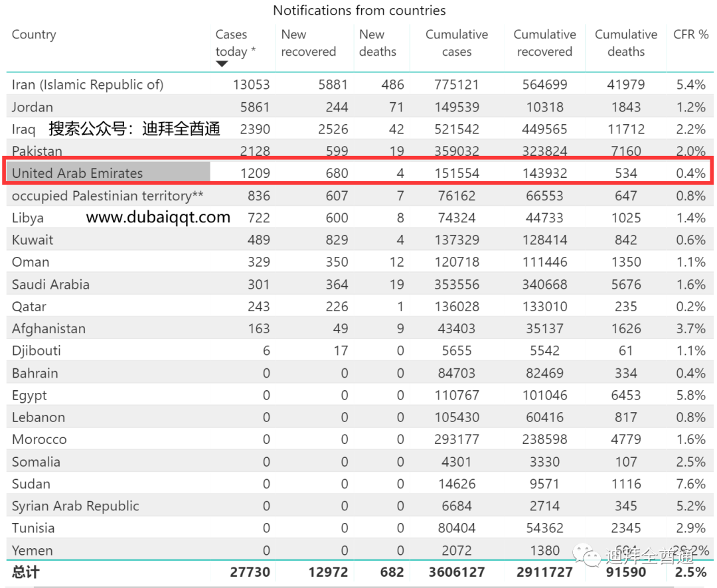
Task: Select the Libya country cell
Action: click(x=28, y=218)
